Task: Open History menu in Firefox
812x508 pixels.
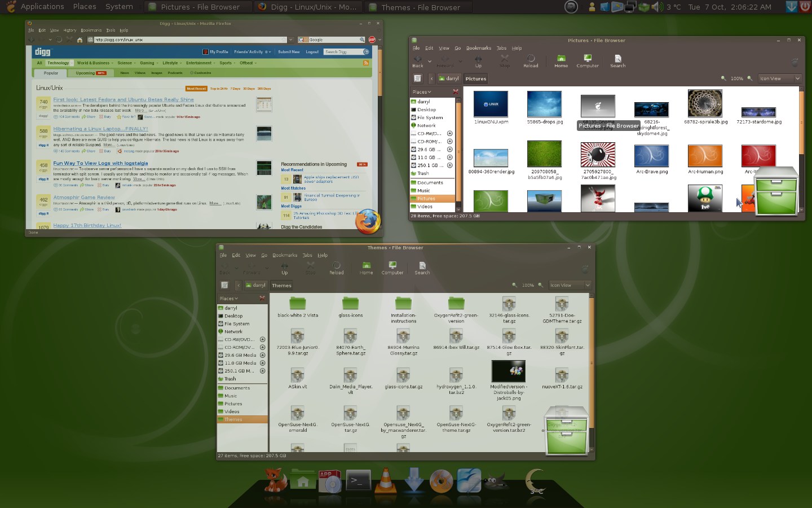Action: 70,30
